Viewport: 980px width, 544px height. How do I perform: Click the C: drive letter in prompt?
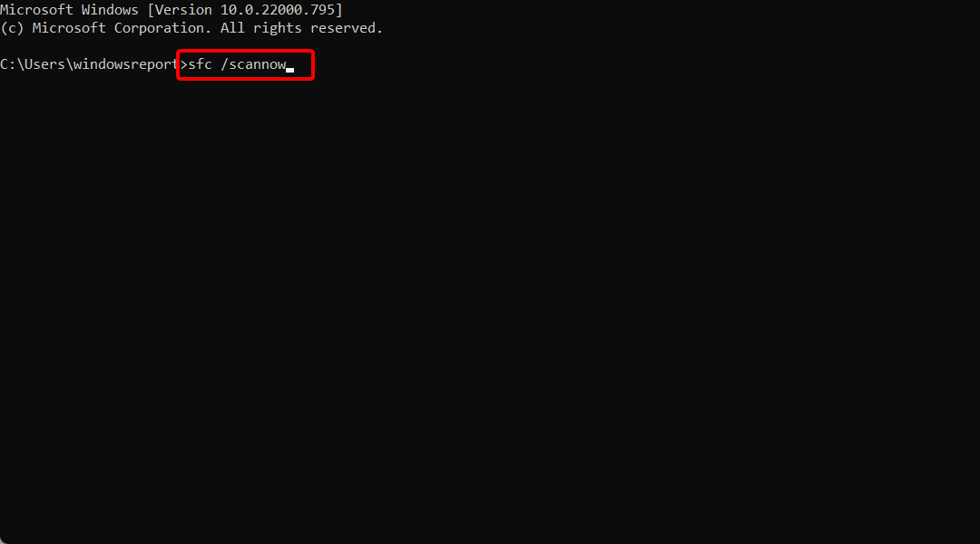[x=7, y=64]
